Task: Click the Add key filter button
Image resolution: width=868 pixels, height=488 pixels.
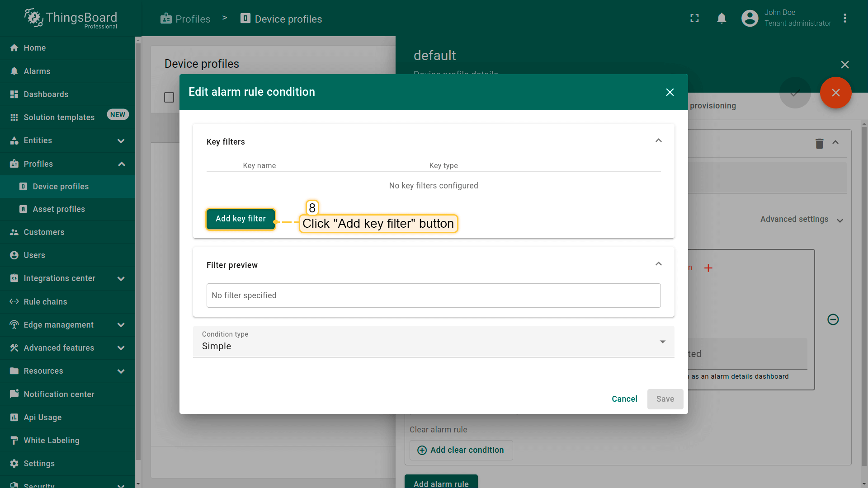Action: tap(241, 219)
